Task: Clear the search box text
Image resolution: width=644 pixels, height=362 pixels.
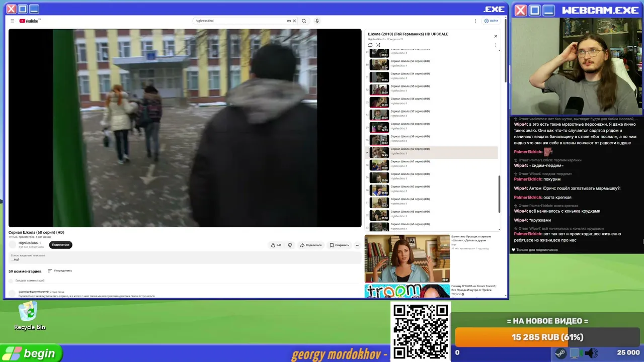Action: [294, 21]
